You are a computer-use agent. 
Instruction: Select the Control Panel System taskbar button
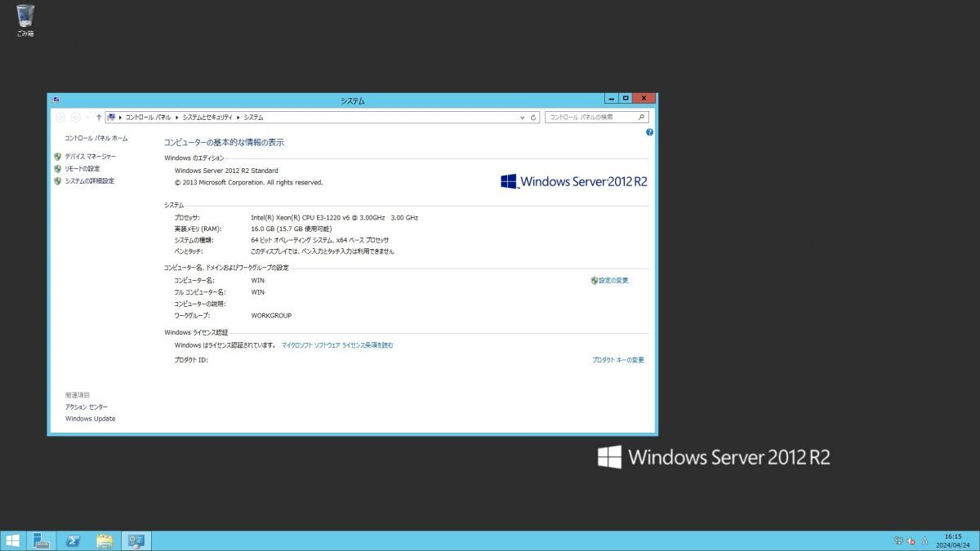pyautogui.click(x=136, y=540)
